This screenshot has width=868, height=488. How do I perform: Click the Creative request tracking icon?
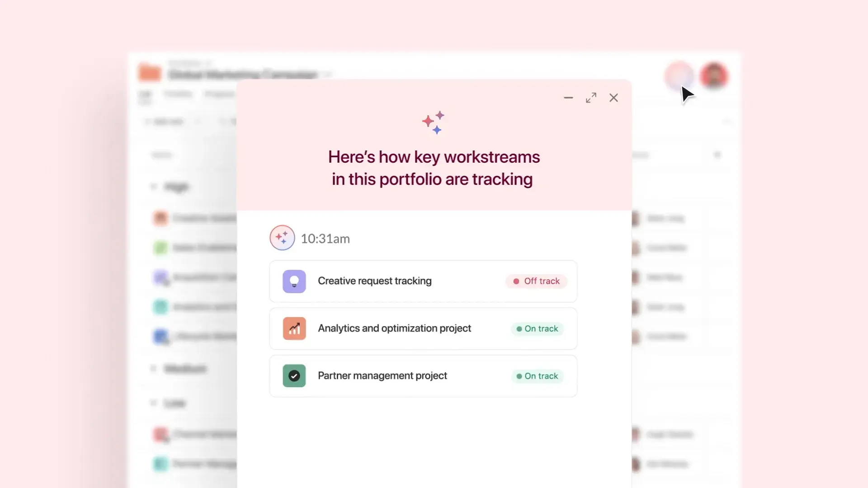(x=293, y=281)
